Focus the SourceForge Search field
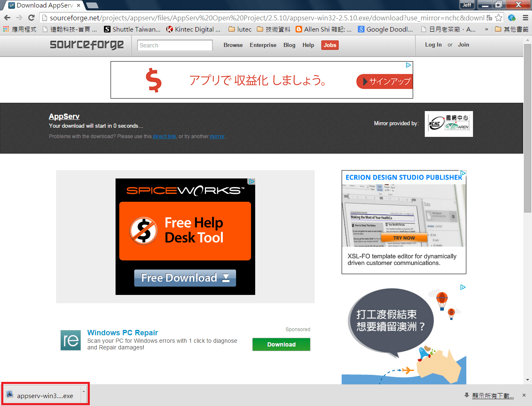This screenshot has width=532, height=406. tap(175, 45)
